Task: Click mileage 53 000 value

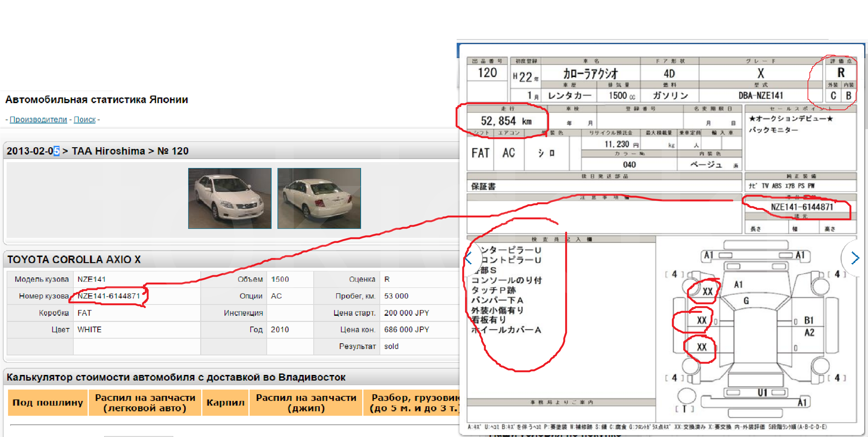Action: coord(396,296)
